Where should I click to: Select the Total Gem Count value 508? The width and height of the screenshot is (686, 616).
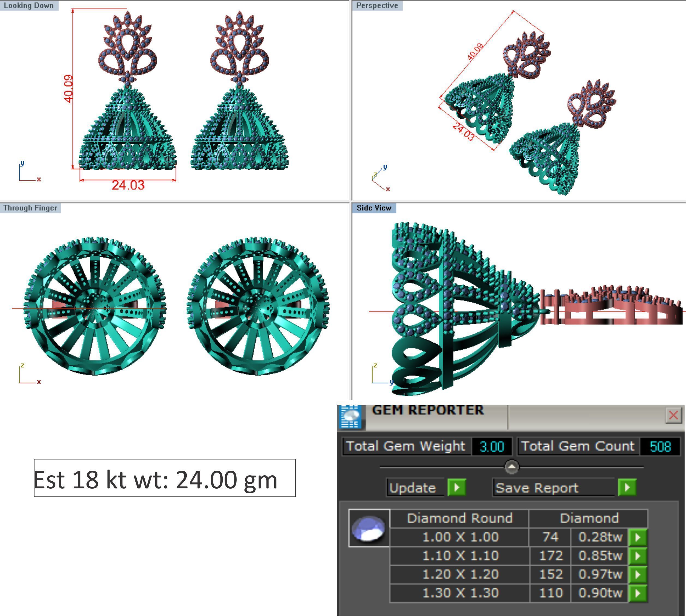(x=660, y=447)
